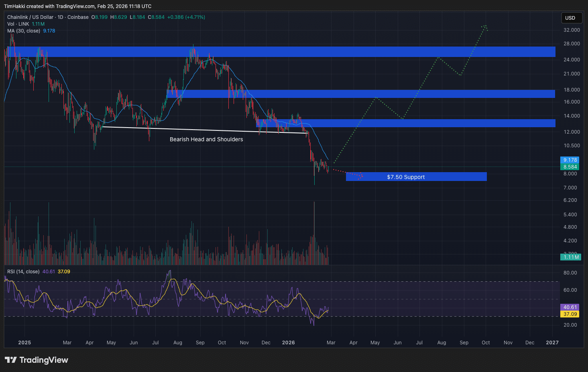Click the green last-price flag showing 8.584
This screenshot has width=588, height=372.
[x=570, y=167]
